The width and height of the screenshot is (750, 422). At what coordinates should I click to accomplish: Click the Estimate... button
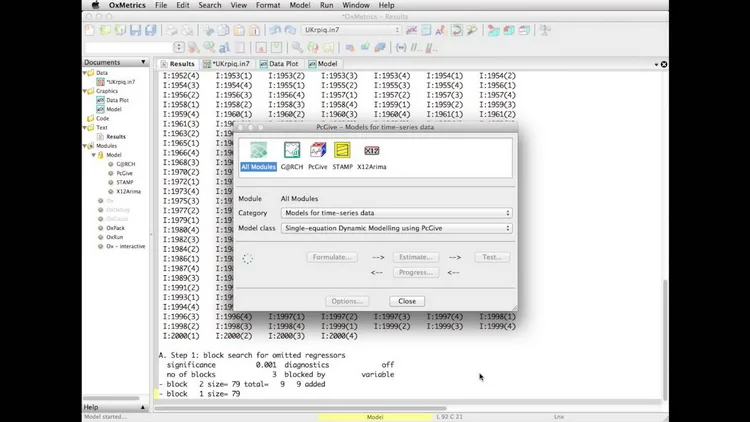416,257
